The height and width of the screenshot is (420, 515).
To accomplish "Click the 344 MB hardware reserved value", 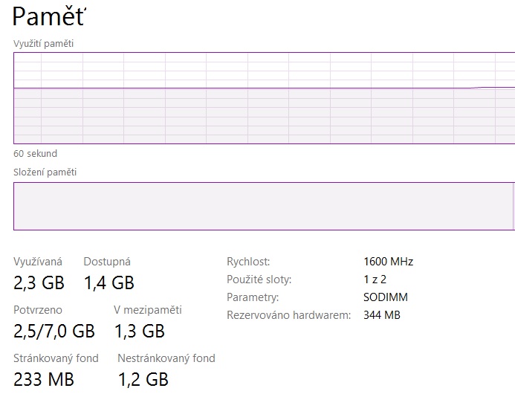I will [x=382, y=315].
